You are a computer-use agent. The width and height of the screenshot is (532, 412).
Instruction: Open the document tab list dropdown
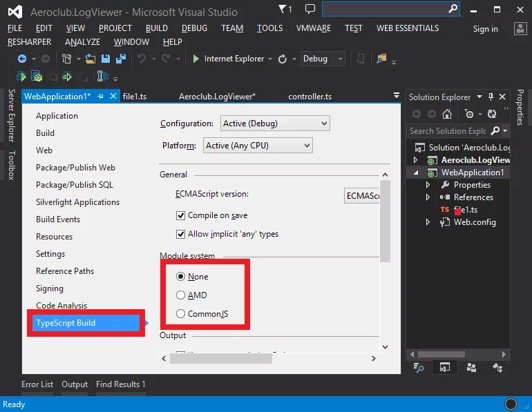coord(397,95)
